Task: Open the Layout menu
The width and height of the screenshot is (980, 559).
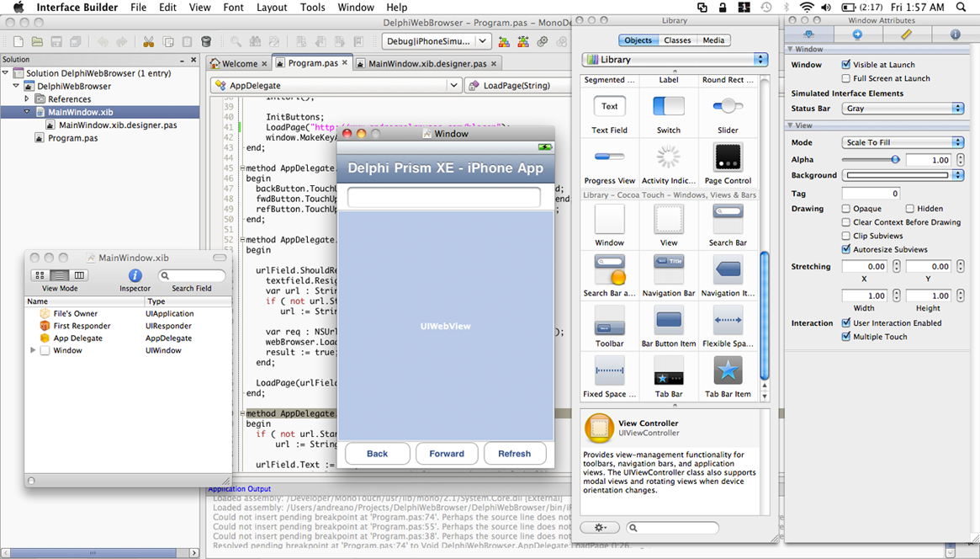Action: [x=272, y=8]
